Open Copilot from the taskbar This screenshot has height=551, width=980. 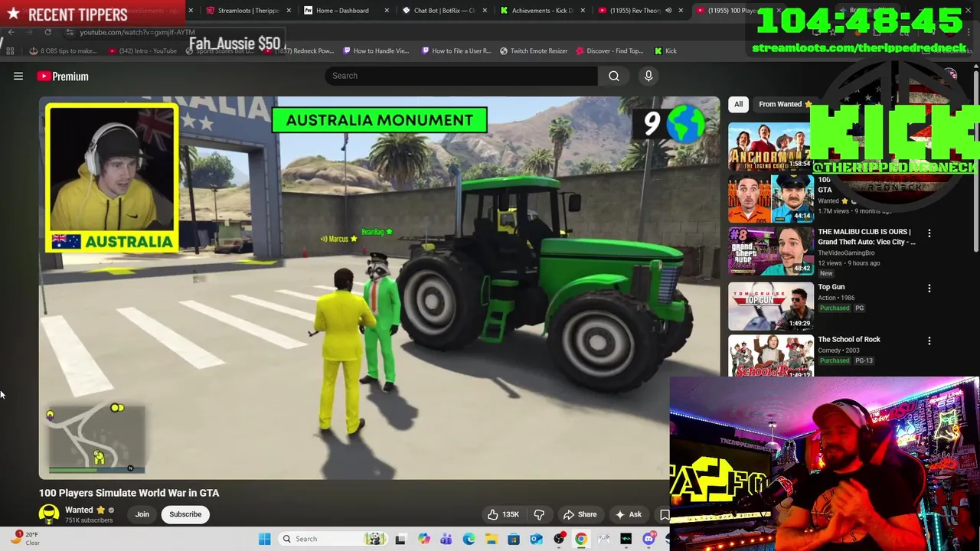423,539
